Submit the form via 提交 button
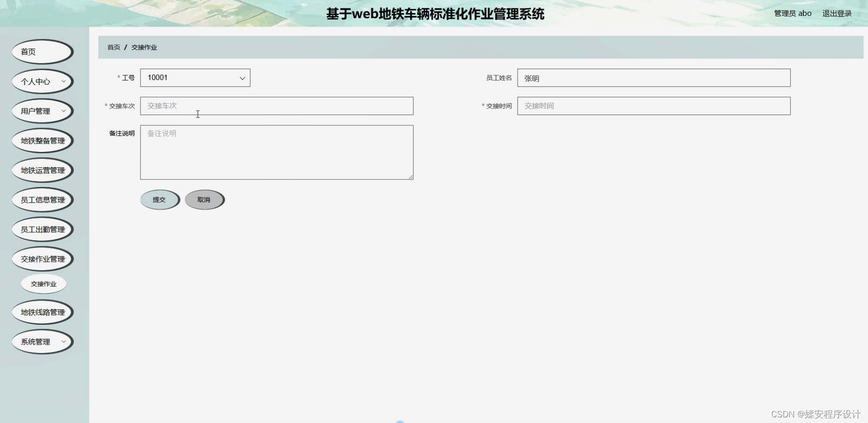Screen dimensions: 868x423 (x=160, y=199)
